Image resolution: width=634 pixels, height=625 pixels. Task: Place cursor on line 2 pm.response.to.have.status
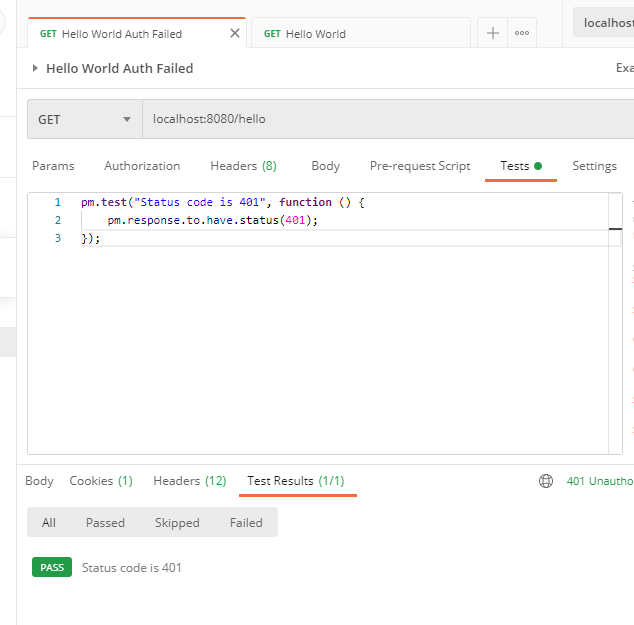pos(213,220)
